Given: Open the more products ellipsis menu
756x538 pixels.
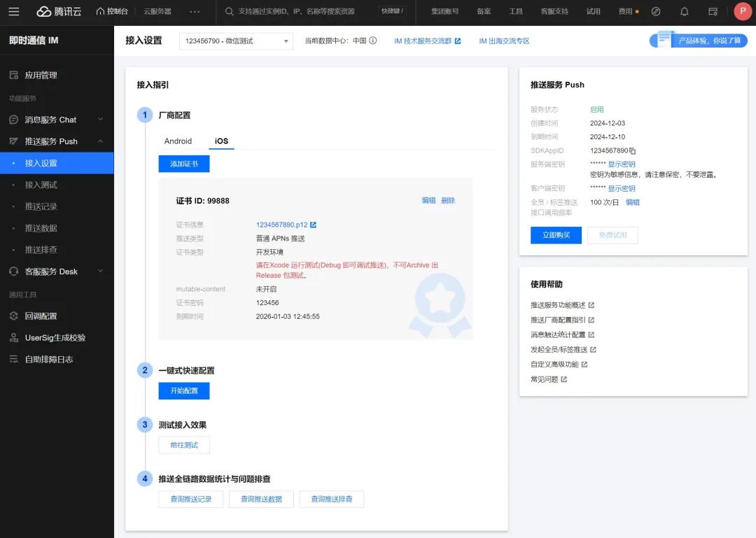Looking at the screenshot, I should click(195, 12).
